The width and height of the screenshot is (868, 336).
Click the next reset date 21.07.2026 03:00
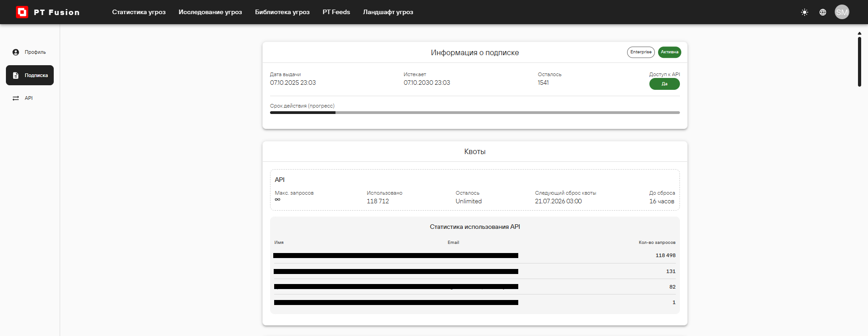(558, 201)
